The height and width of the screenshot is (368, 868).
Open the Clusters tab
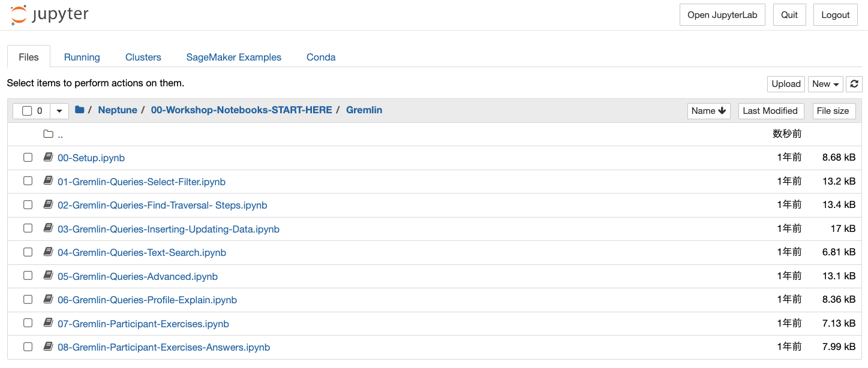tap(143, 57)
